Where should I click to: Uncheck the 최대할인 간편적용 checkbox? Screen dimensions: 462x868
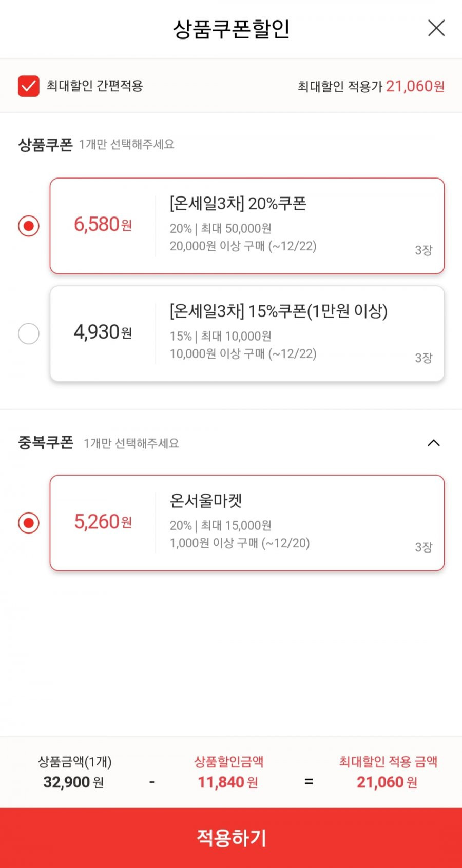click(x=29, y=86)
